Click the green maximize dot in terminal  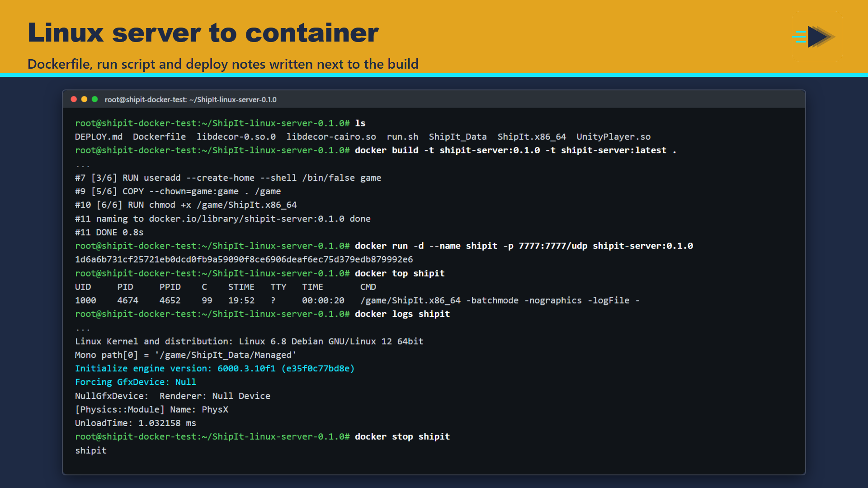pyautogui.click(x=94, y=99)
